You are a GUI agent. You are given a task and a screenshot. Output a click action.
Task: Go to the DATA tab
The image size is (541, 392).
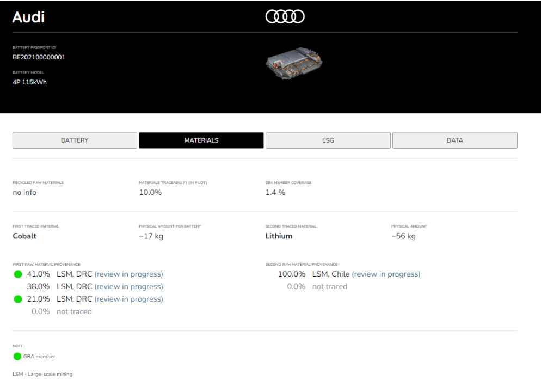pyautogui.click(x=455, y=140)
